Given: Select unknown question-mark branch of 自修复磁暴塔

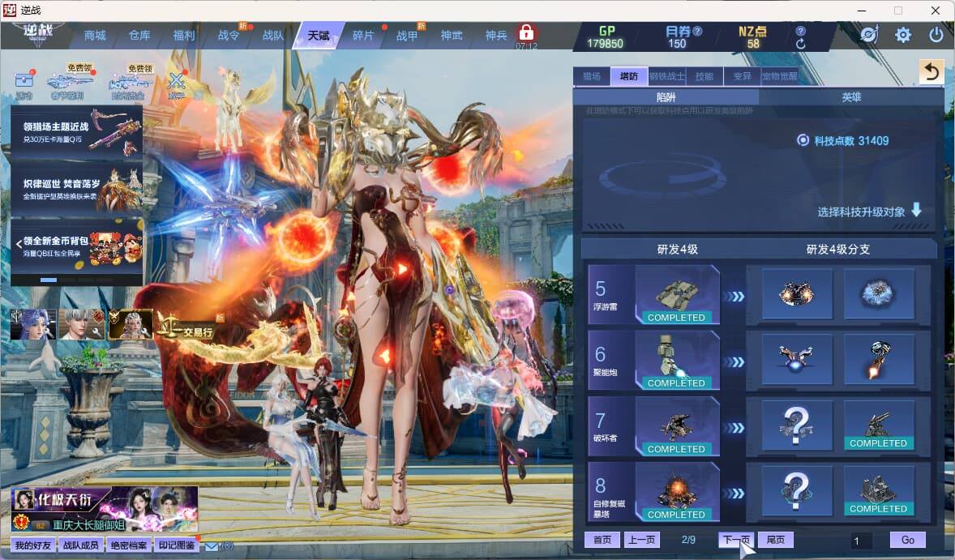Looking at the screenshot, I should (x=796, y=491).
